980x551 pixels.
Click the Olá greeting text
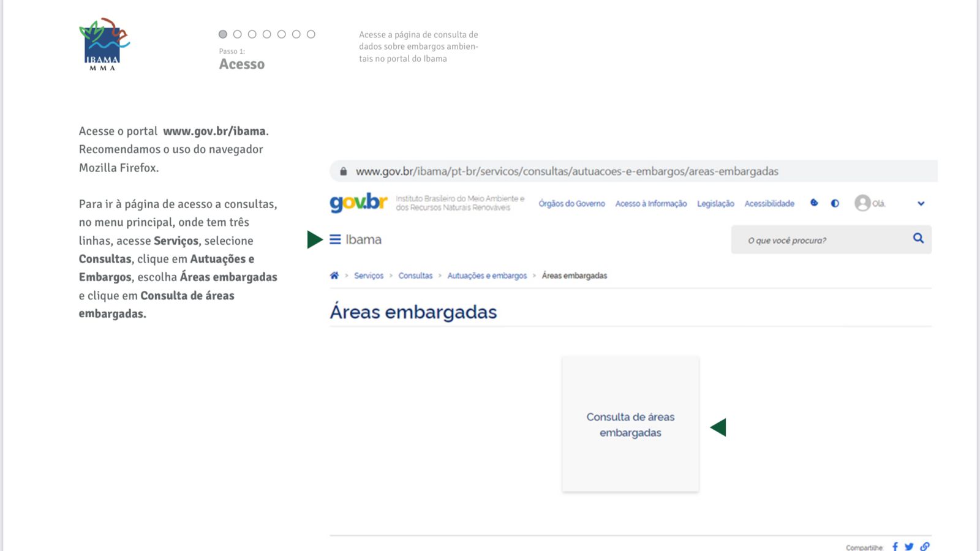coord(879,204)
